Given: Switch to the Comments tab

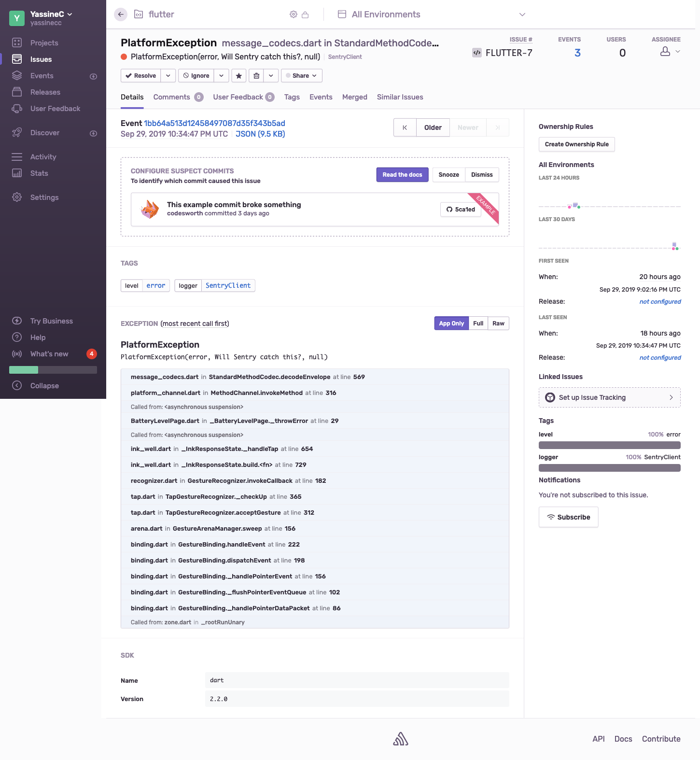Looking at the screenshot, I should click(178, 97).
